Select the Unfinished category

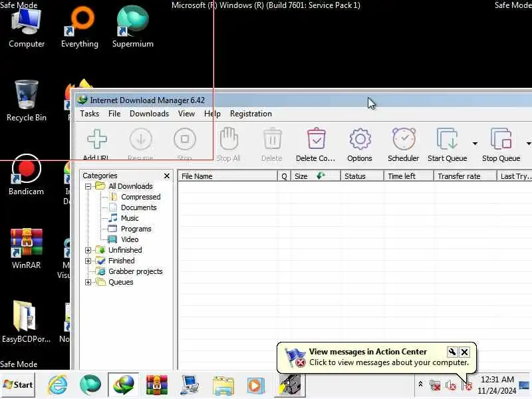click(x=125, y=250)
